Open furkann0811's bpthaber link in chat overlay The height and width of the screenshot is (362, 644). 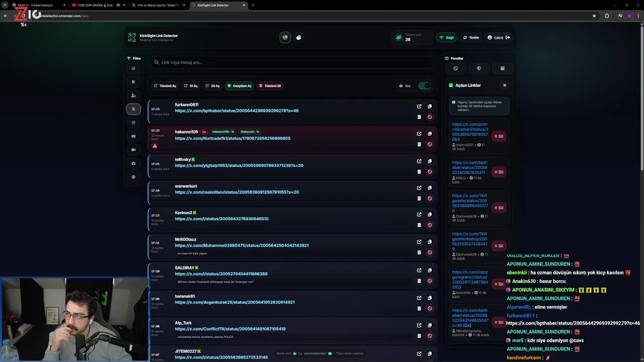tap(573, 323)
